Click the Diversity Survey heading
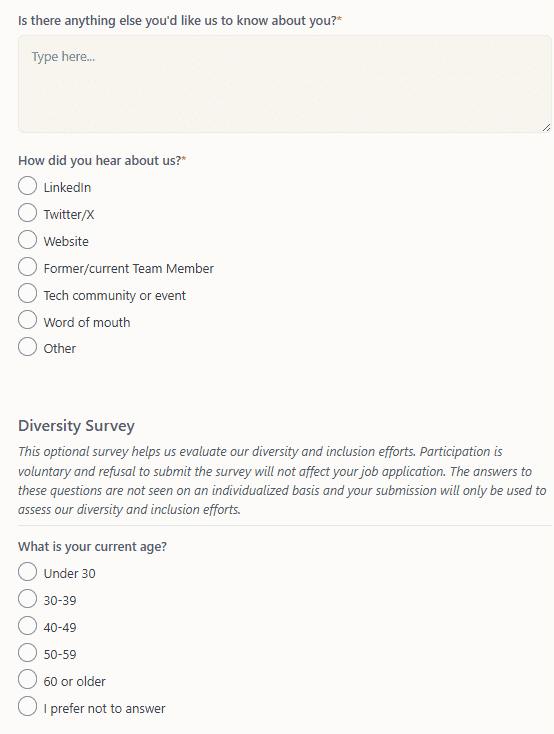The width and height of the screenshot is (554, 734). pos(76,426)
